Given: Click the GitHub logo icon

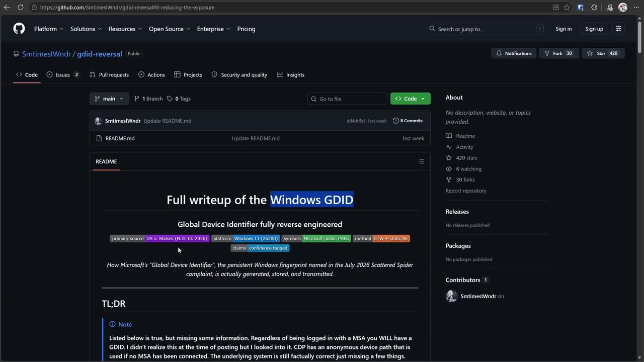Looking at the screenshot, I should (x=19, y=29).
